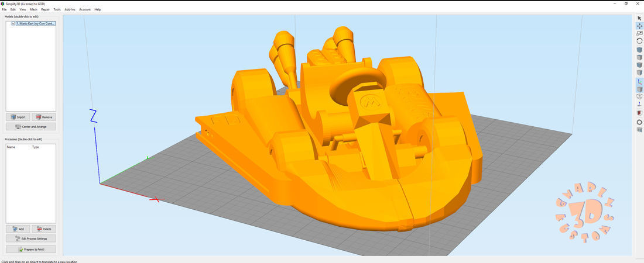
Task: Open the support structures tool icon
Action: click(x=639, y=130)
